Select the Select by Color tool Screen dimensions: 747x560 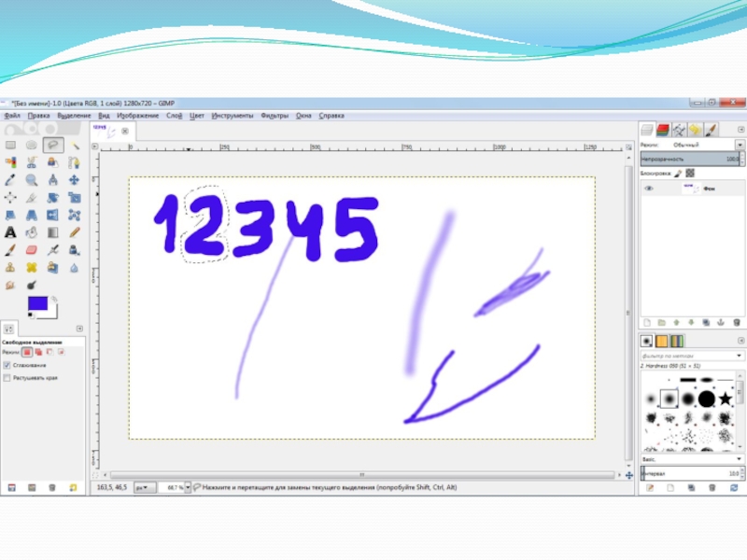pos(10,162)
